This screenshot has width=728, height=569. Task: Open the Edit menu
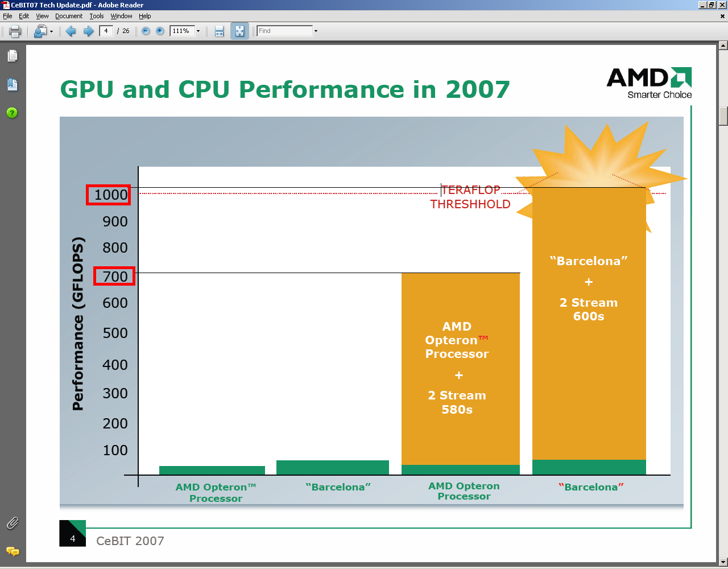24,16
